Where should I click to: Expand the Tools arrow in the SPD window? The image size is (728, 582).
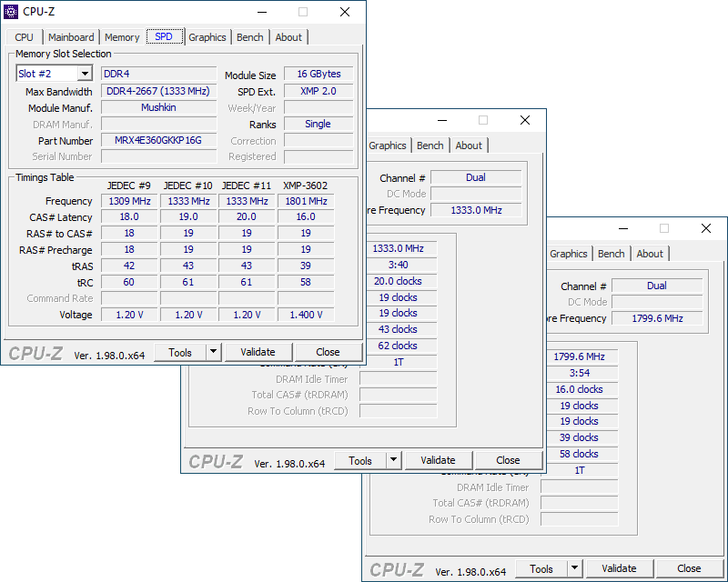click(213, 352)
